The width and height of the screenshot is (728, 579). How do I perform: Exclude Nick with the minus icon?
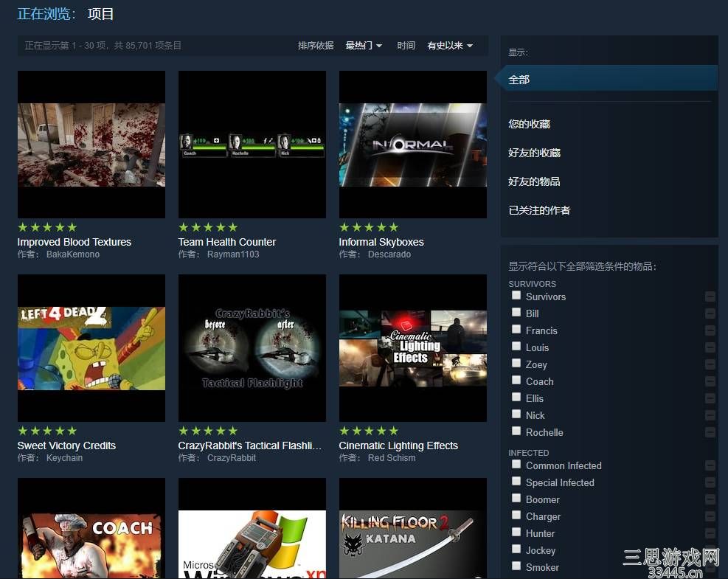(710, 415)
